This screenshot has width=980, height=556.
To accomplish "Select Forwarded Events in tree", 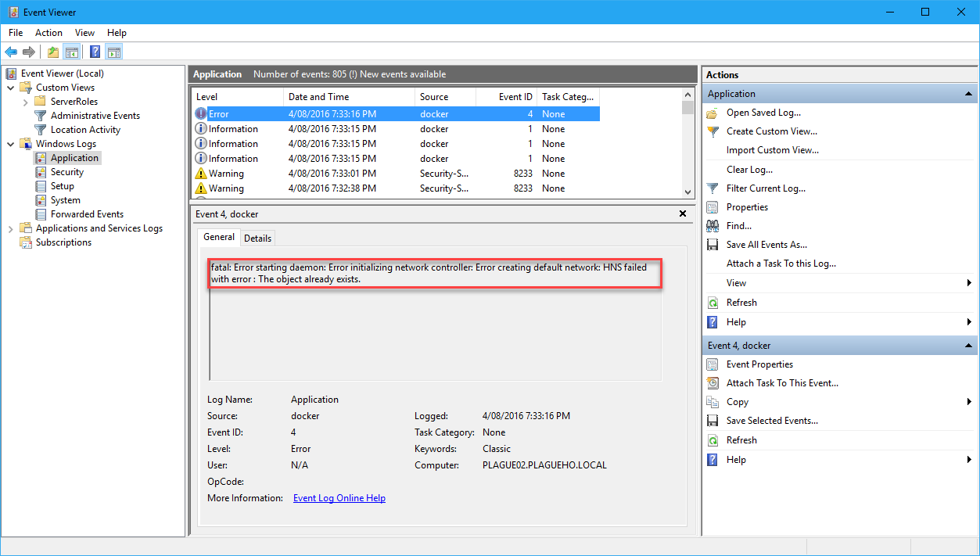I will [87, 214].
